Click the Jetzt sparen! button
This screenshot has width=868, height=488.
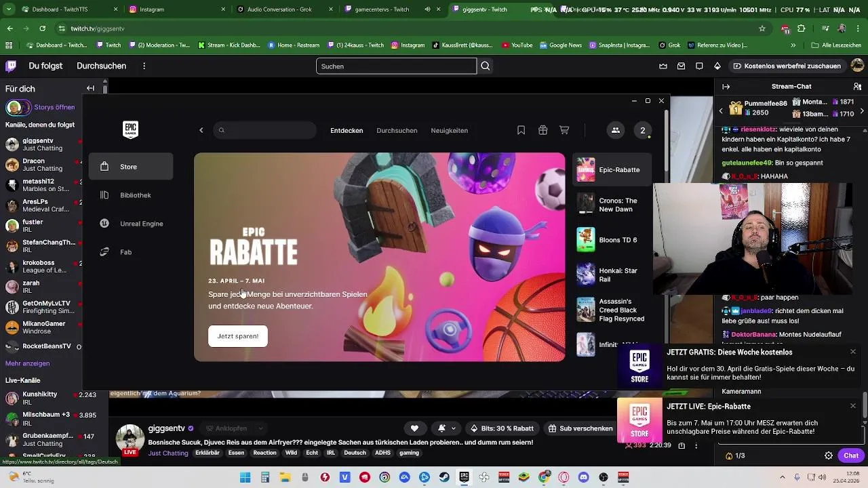tap(238, 336)
